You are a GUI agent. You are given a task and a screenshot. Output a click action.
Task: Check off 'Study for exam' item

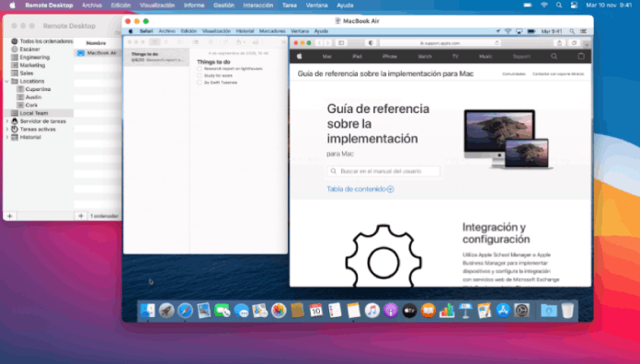click(200, 75)
